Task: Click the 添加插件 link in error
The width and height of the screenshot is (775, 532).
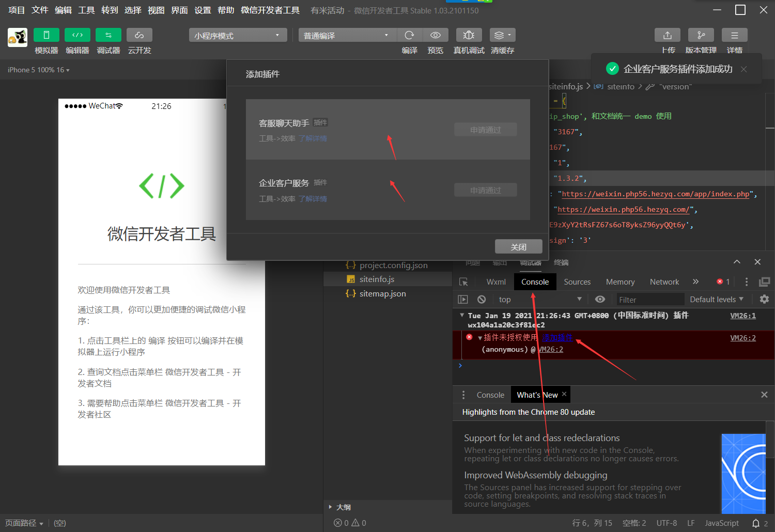Action: 557,337
